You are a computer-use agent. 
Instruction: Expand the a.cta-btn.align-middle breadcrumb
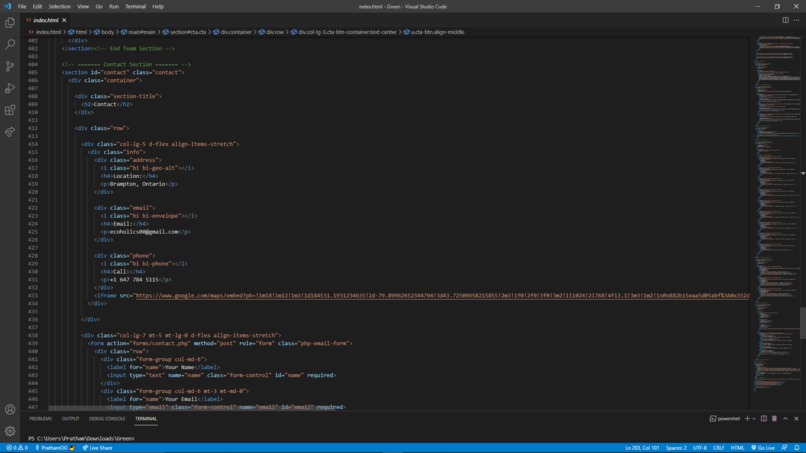[437, 32]
